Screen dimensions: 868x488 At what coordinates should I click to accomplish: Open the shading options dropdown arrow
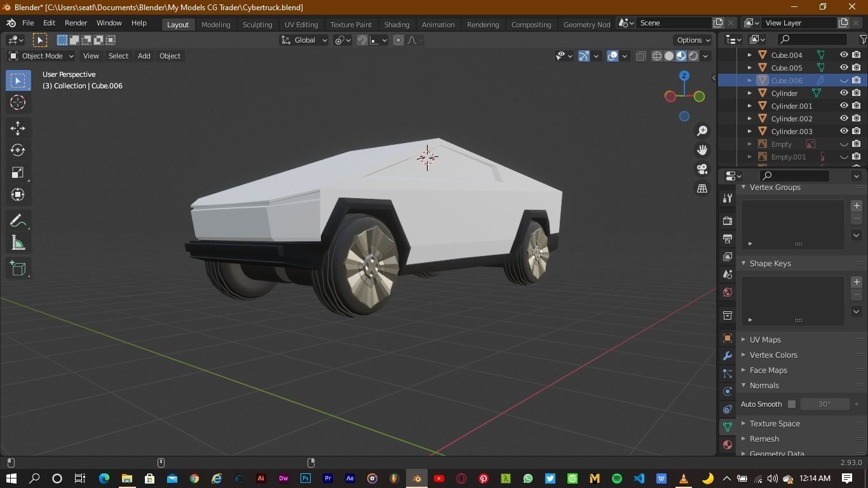pyautogui.click(x=705, y=56)
